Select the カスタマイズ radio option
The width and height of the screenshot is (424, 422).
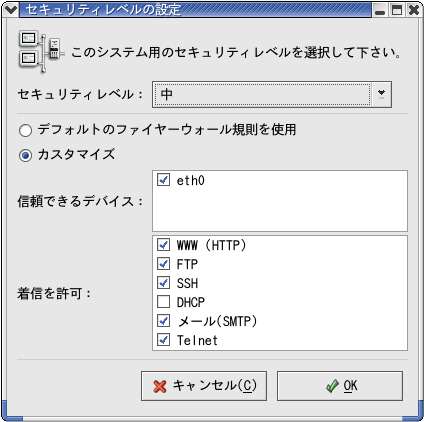pyautogui.click(x=26, y=155)
